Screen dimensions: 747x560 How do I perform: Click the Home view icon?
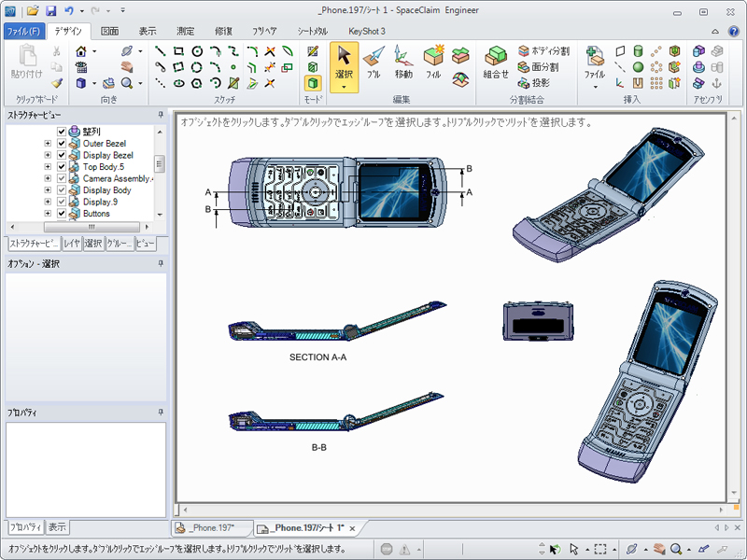[x=81, y=50]
